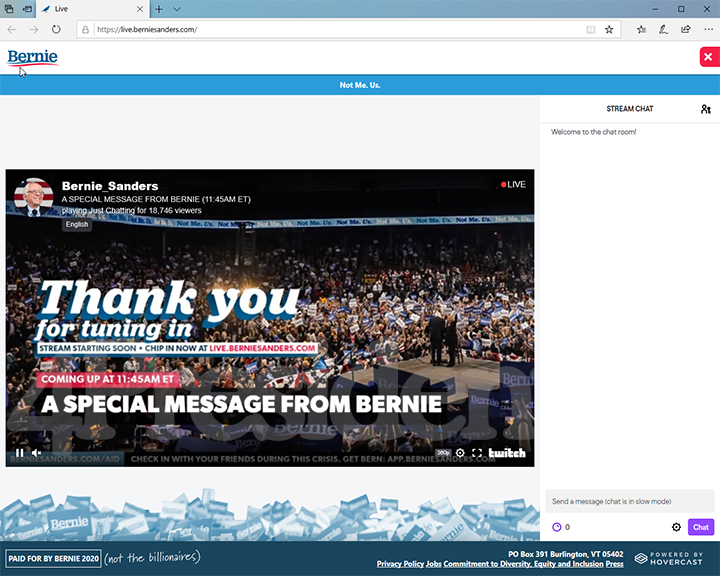Click the Bernie_Sanders channel name
720x576 pixels.
pyautogui.click(x=110, y=186)
